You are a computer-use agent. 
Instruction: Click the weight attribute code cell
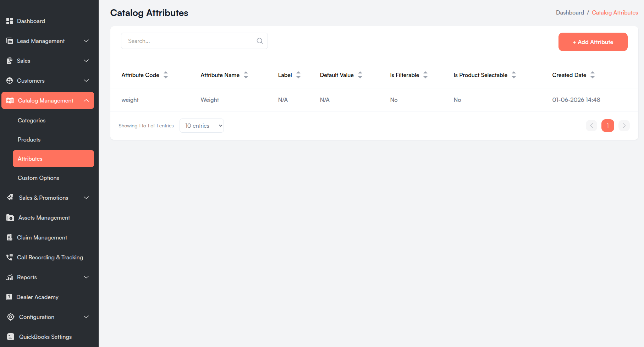point(130,100)
